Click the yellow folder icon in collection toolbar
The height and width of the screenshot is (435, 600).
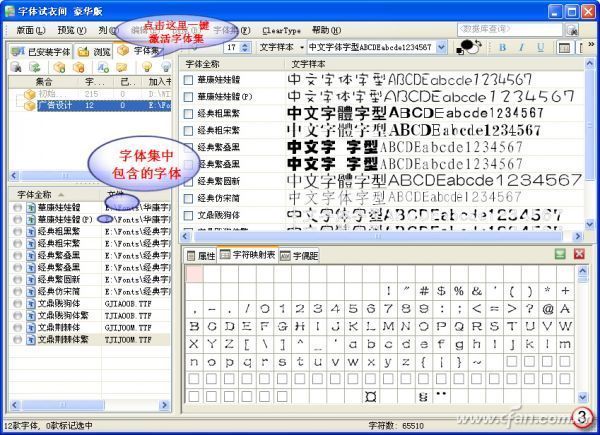pyautogui.click(x=122, y=67)
